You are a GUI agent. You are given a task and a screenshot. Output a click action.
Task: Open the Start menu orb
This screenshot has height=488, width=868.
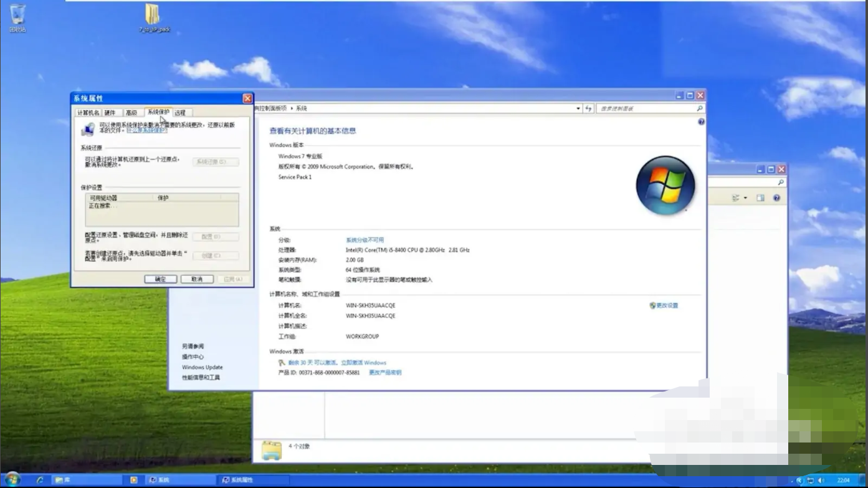tap(12, 479)
